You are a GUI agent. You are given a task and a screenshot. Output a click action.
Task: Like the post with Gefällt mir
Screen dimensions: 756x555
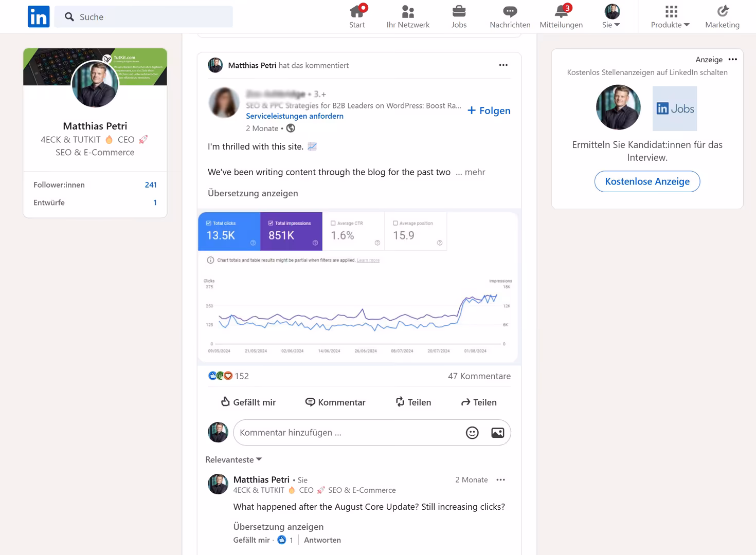tap(249, 402)
